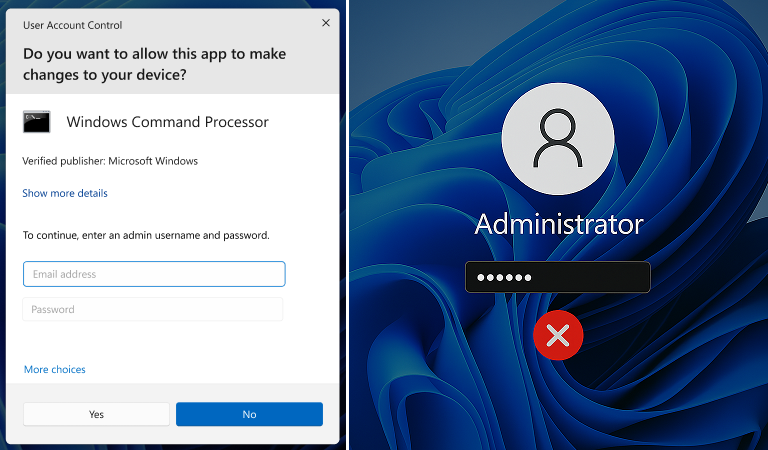
Task: Expand Show more details
Action: [x=65, y=193]
